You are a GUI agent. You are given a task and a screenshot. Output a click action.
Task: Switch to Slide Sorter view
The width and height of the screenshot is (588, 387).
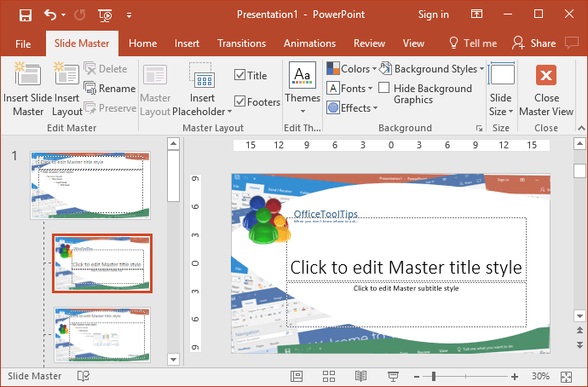[329, 376]
